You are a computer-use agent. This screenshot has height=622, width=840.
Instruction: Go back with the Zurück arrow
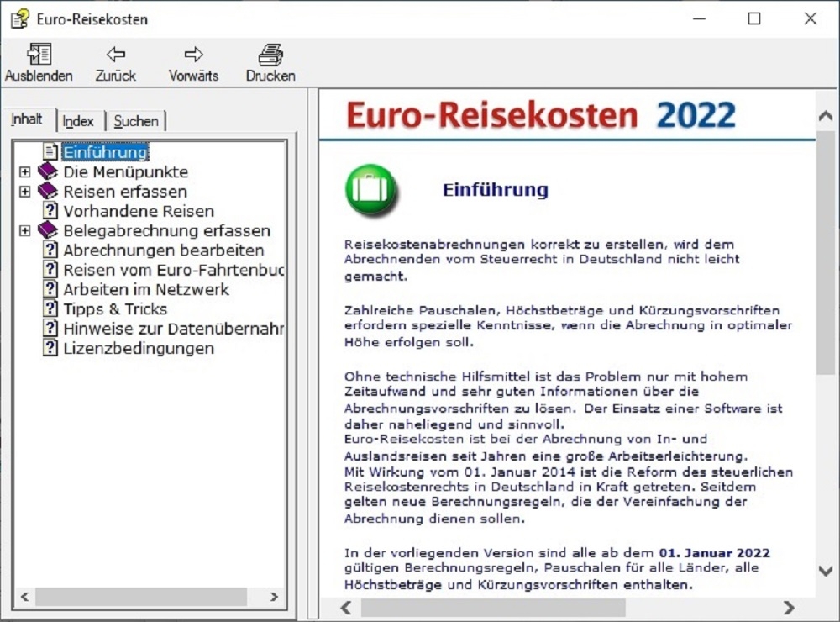click(116, 54)
